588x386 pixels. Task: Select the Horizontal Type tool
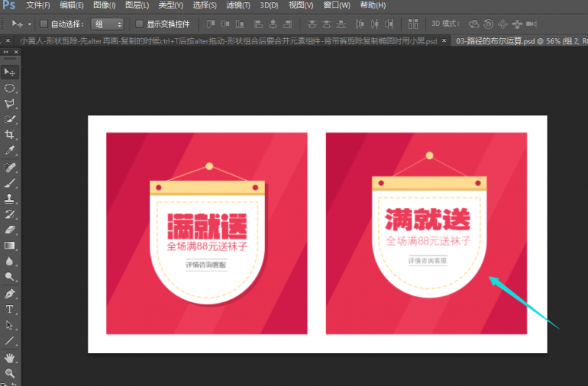pos(10,309)
